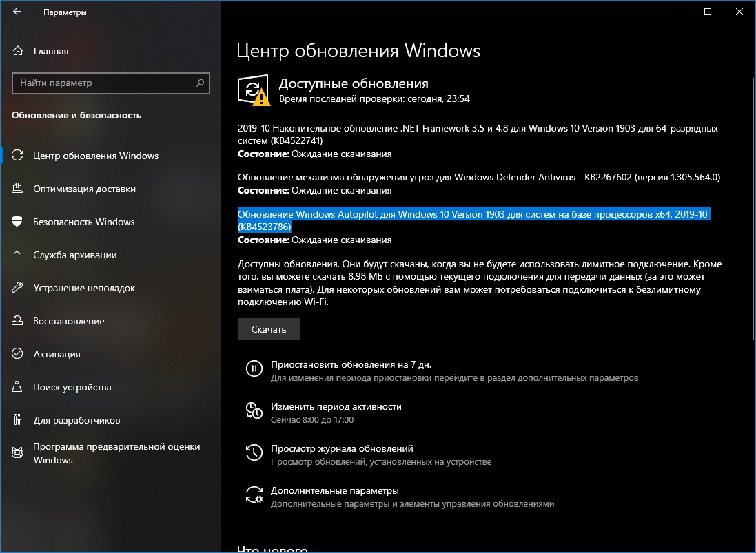This screenshot has height=553, width=756.
Task: Go back using the arrow in title bar
Action: click(17, 12)
